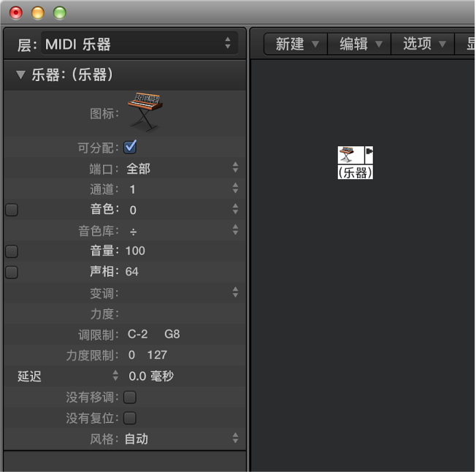Open the 通道 channel popup
This screenshot has width=476, height=472.
182,189
